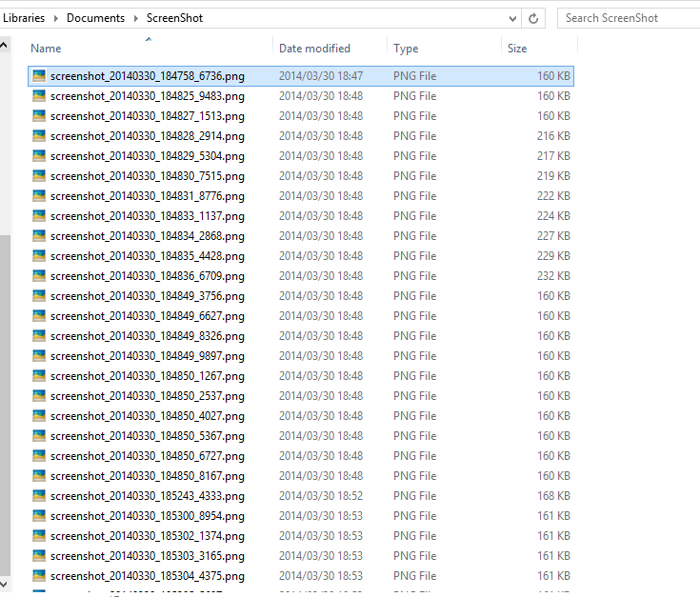Click icon beside screenshot_20140330_184834_2868.png
The image size is (700, 597).
(39, 235)
